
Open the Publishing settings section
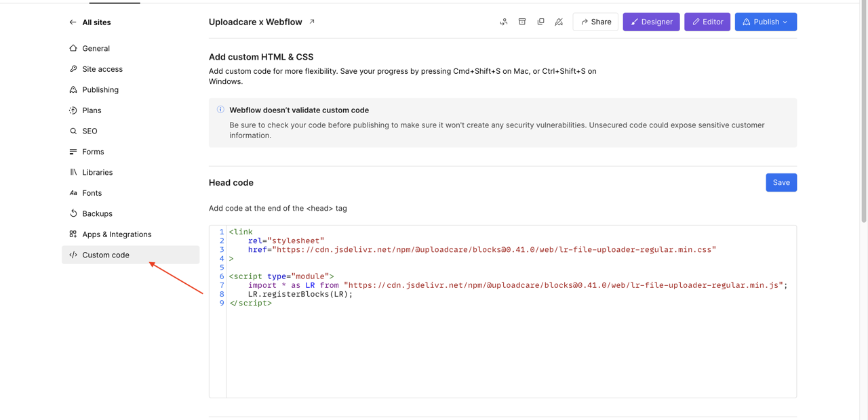[x=100, y=89]
